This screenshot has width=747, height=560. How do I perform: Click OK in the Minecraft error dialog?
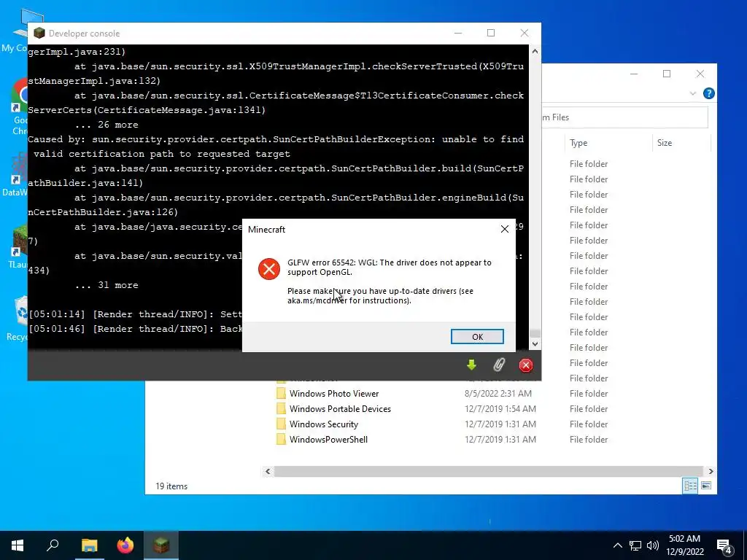[x=477, y=337]
